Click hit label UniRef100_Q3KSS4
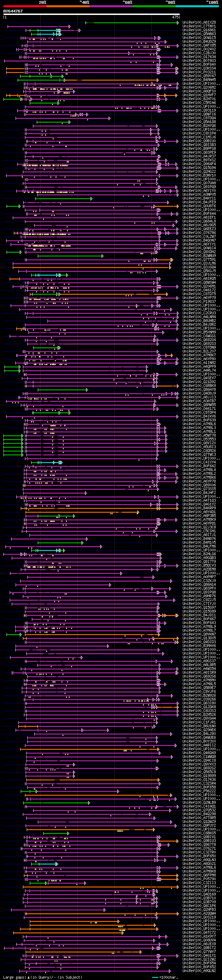The image size is (222, 980). click(x=199, y=68)
